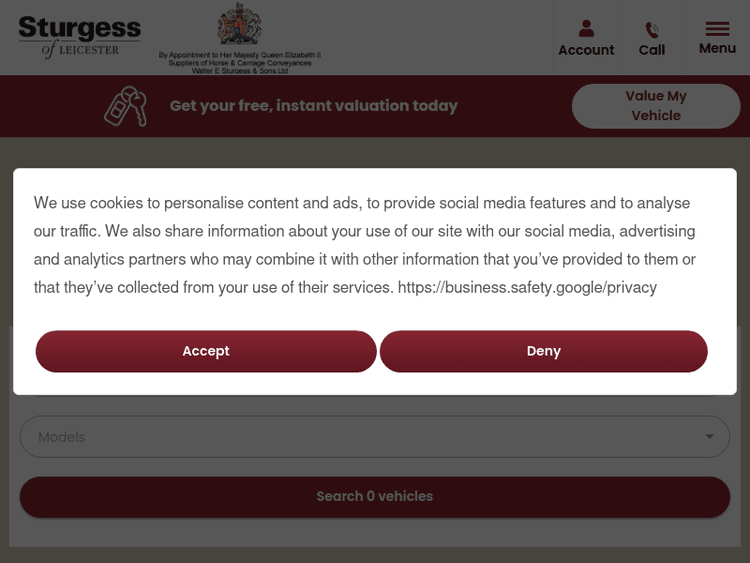Click the 'By Appointment to Her Majesty' caption

point(239,55)
